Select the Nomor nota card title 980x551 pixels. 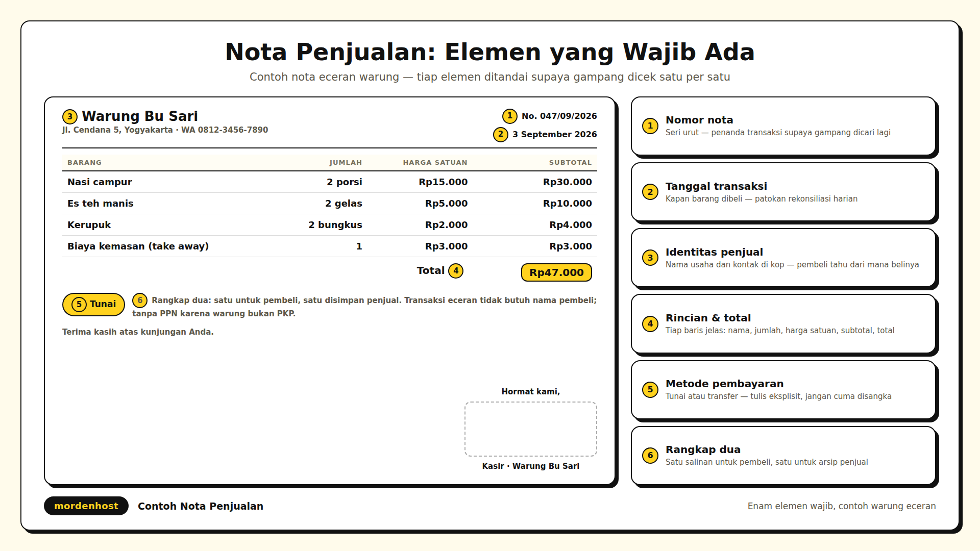[699, 120]
